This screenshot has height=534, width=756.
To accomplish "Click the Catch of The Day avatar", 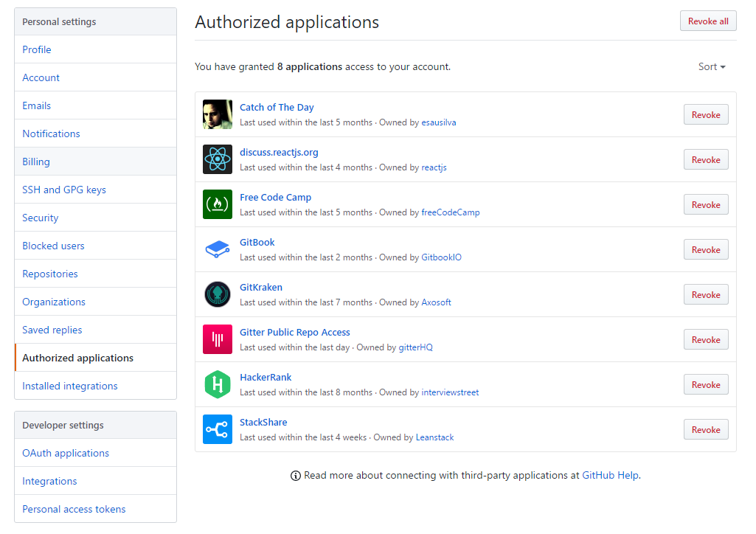I will tap(217, 114).
